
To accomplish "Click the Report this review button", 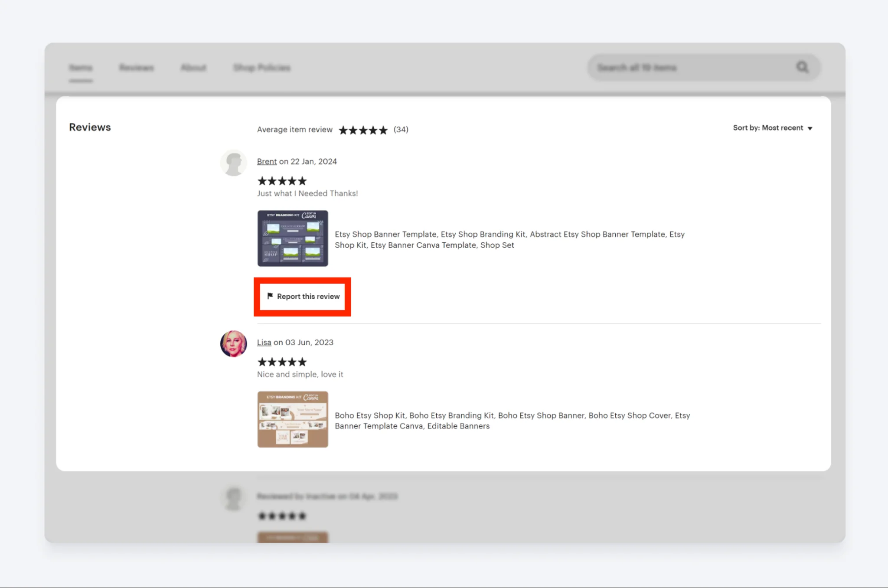I will click(303, 297).
